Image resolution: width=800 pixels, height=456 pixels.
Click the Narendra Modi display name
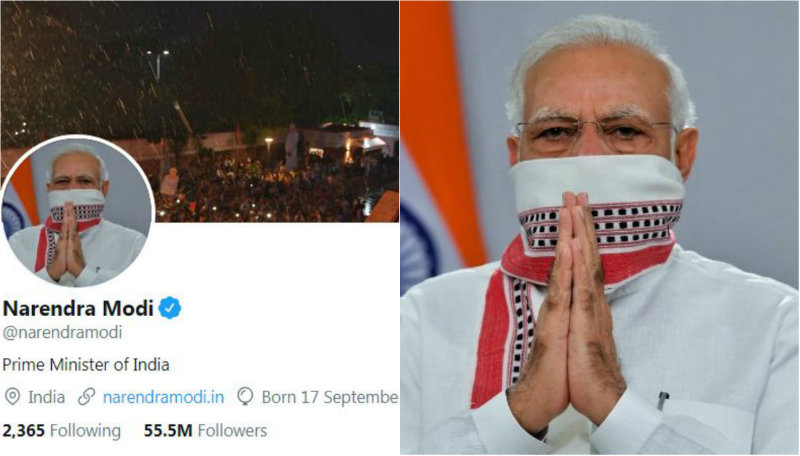point(78,308)
